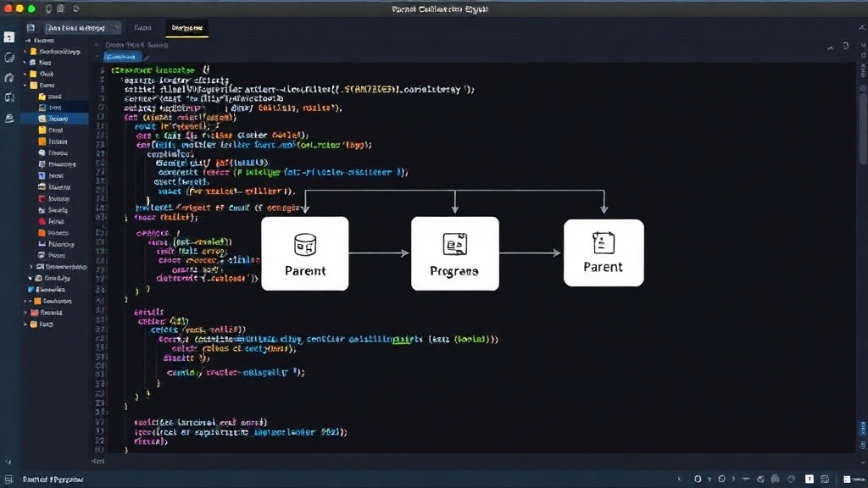The height and width of the screenshot is (488, 868).
Task: Click the database icon inside the first Parent box
Action: [305, 244]
